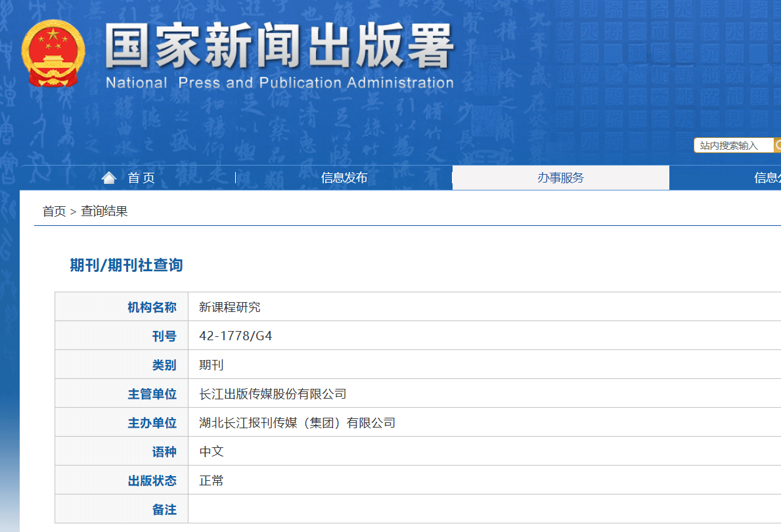Click the national emblem logo
This screenshot has height=532, width=781.
coord(53,53)
